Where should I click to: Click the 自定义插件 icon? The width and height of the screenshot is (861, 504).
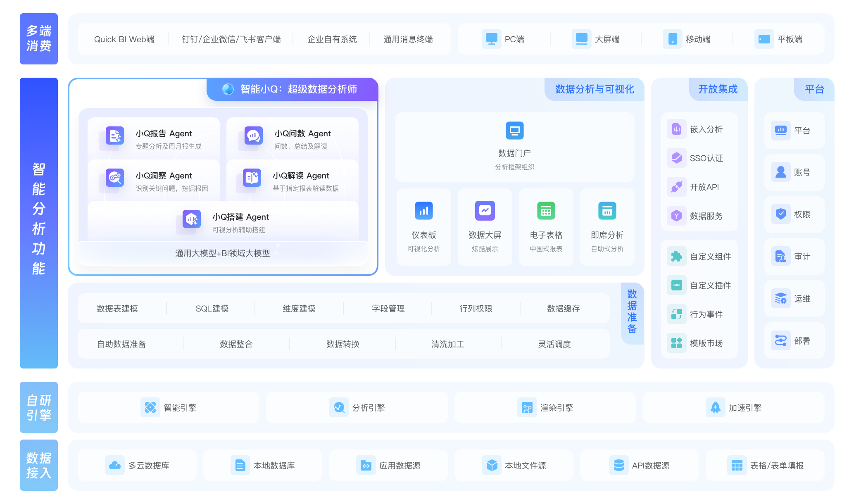click(x=676, y=285)
